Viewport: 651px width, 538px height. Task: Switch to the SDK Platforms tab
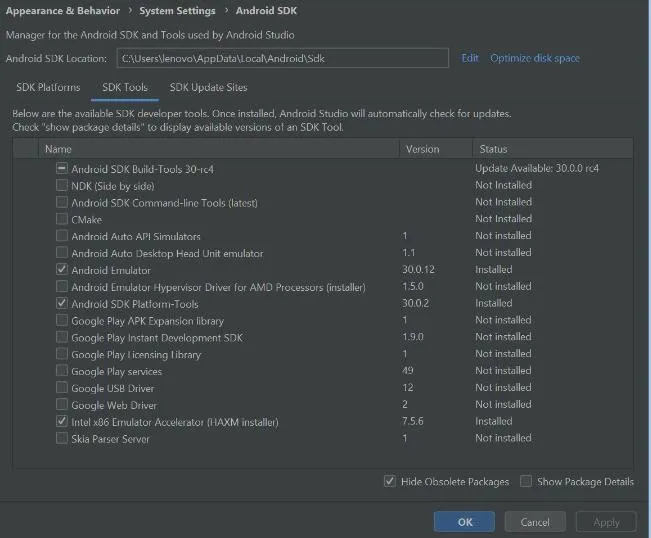point(48,88)
